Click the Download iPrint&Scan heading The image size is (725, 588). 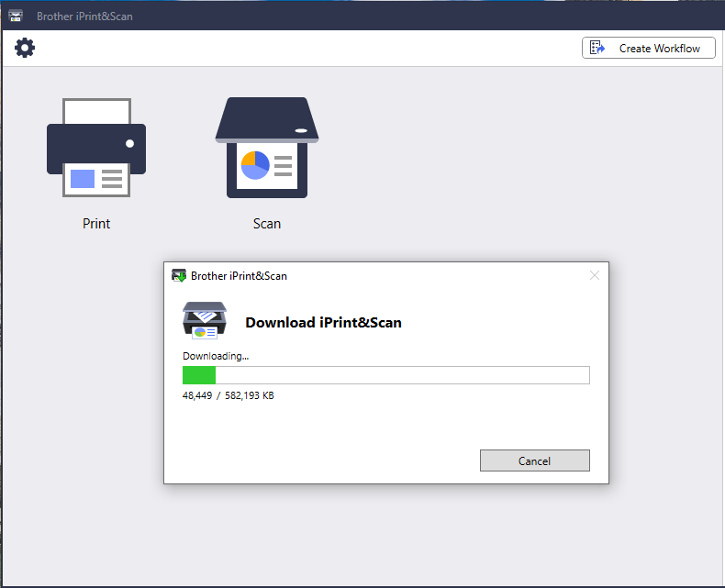point(323,322)
